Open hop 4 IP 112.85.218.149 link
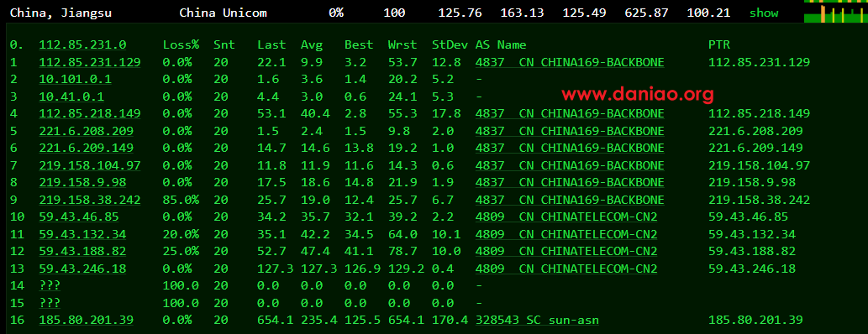The height and width of the screenshot is (334, 868). coord(90,113)
